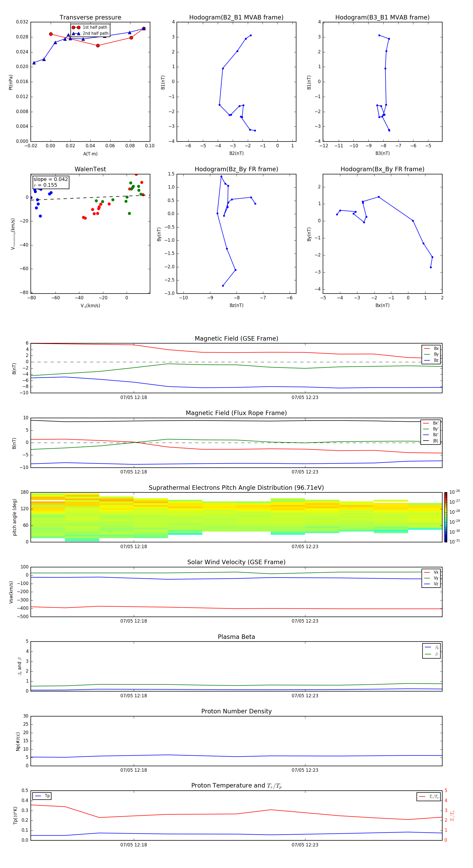Click the dashed Walen test fit line

[90, 198]
